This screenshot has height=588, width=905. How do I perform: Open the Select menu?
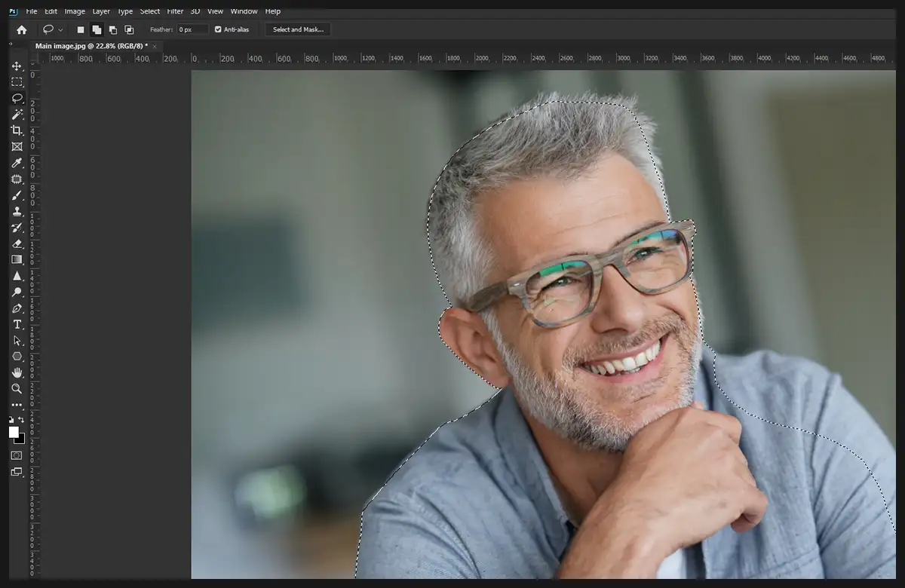[150, 11]
